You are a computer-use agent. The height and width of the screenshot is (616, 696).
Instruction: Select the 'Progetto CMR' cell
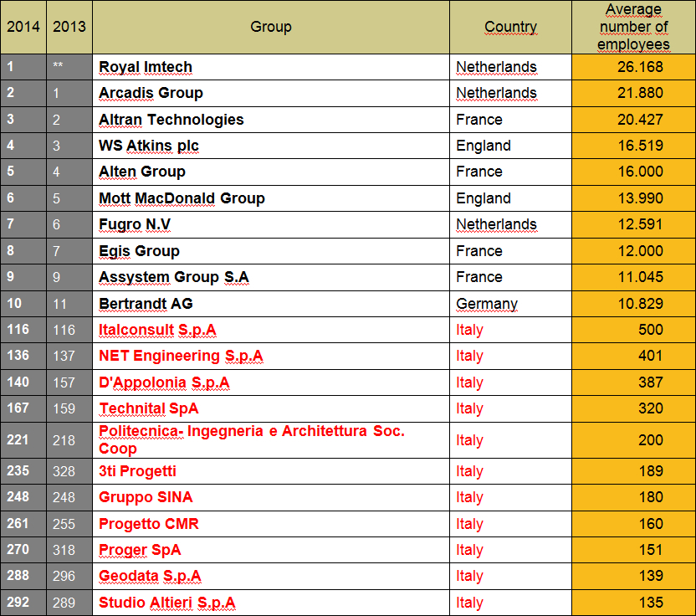point(271,524)
